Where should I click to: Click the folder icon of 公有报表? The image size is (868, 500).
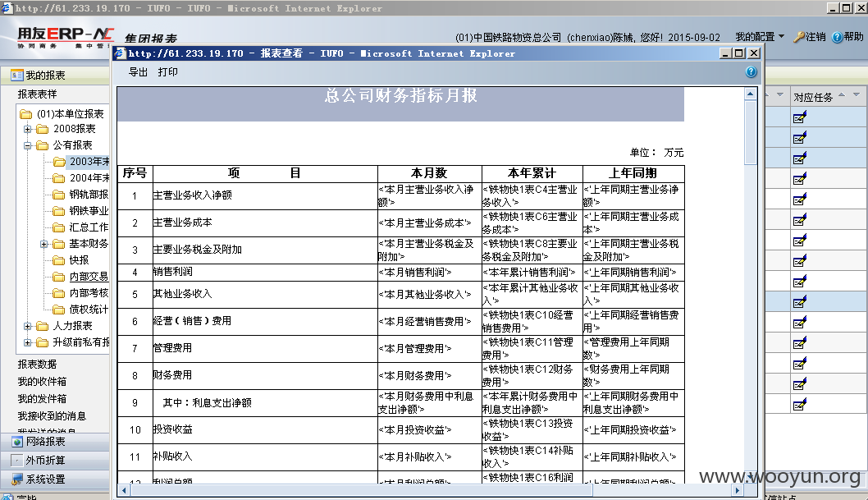click(43, 145)
